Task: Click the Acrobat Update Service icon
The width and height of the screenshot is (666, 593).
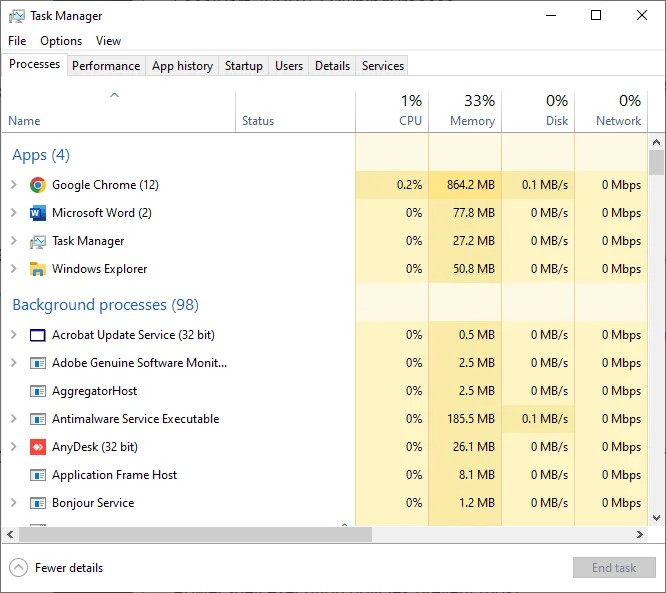Action: (38, 335)
